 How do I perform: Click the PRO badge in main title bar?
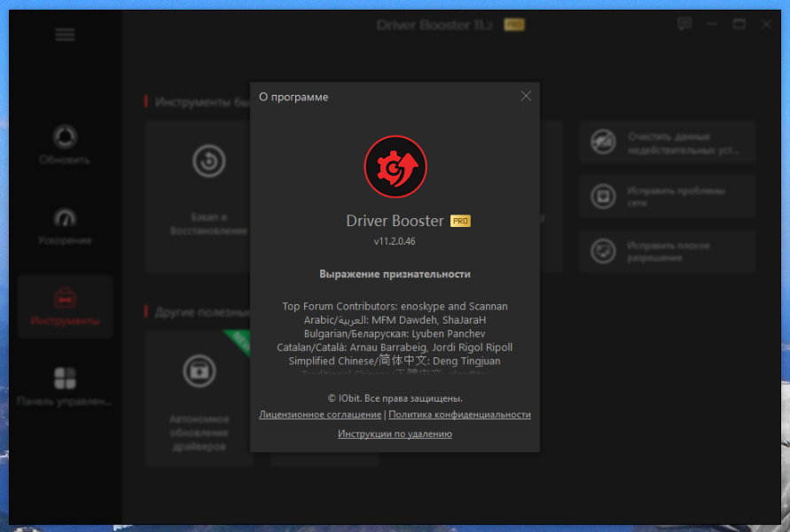(x=514, y=25)
